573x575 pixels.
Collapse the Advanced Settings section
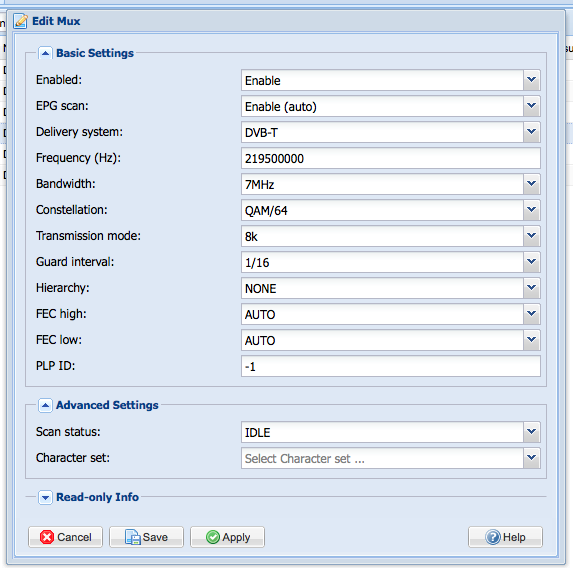click(45, 406)
